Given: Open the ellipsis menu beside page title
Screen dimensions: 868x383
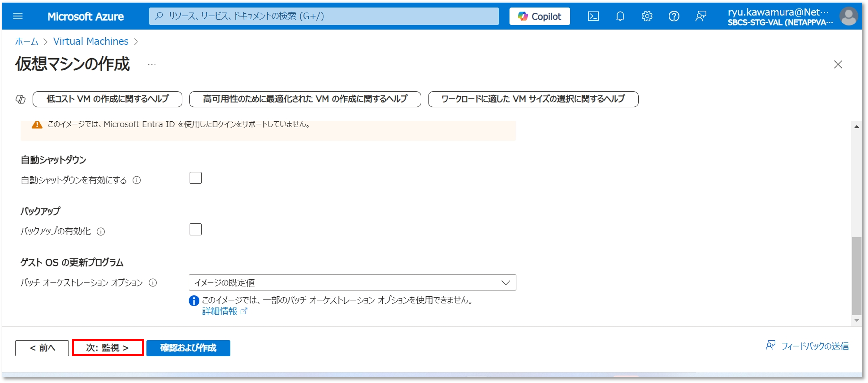Looking at the screenshot, I should (152, 64).
